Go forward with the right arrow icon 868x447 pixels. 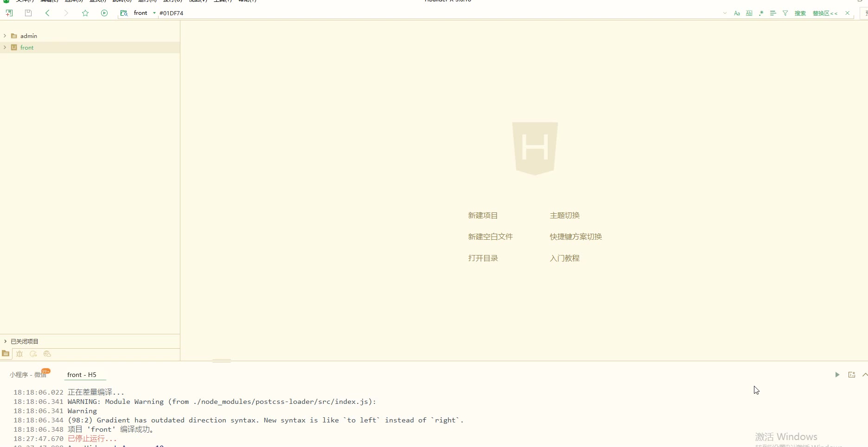66,13
